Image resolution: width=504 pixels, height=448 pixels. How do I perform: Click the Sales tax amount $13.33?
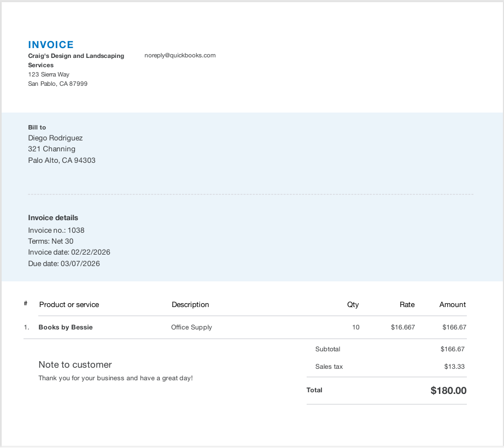click(x=454, y=367)
